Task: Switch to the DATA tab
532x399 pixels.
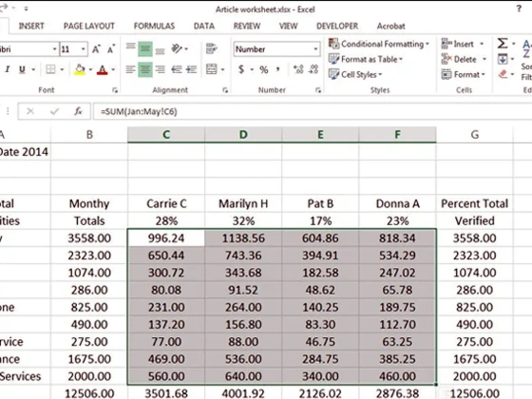Action: [204, 26]
